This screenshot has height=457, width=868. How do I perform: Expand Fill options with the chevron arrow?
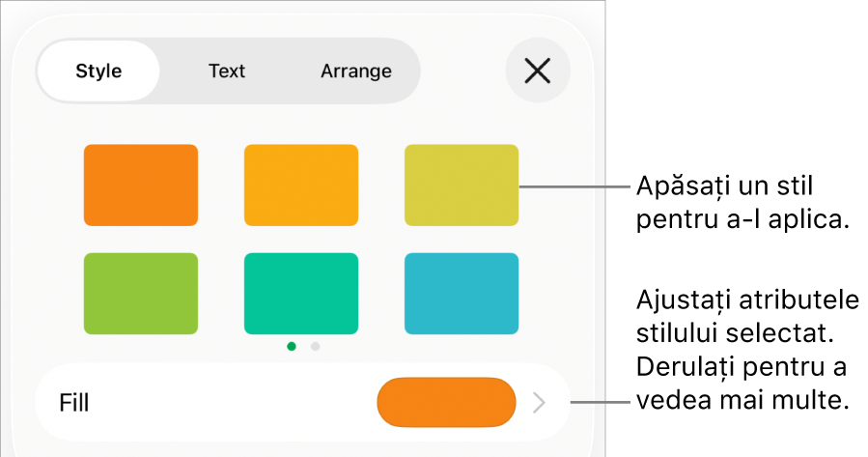(539, 403)
